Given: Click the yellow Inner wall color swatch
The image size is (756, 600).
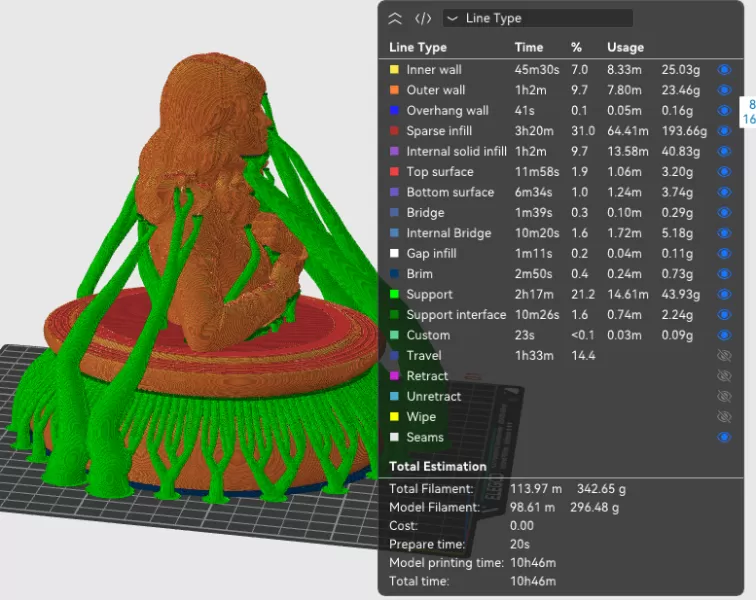Looking at the screenshot, I should 395,70.
